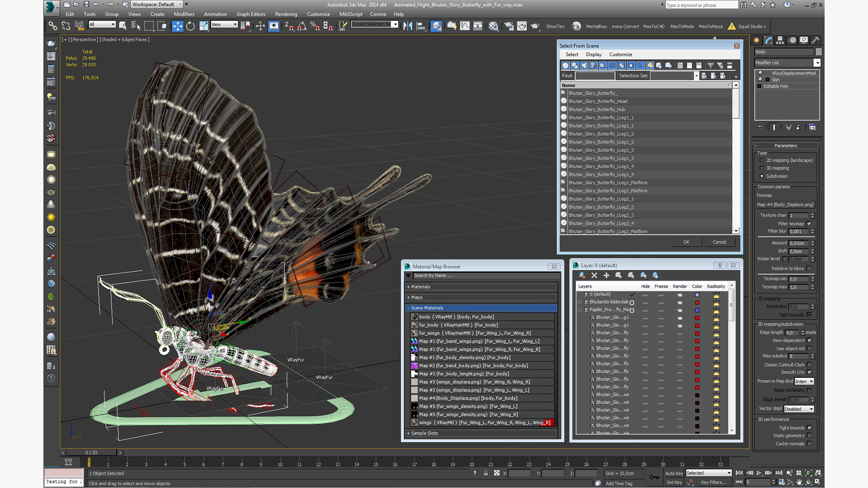Click the Set Key button
The height and width of the screenshot is (488, 868).
click(674, 482)
